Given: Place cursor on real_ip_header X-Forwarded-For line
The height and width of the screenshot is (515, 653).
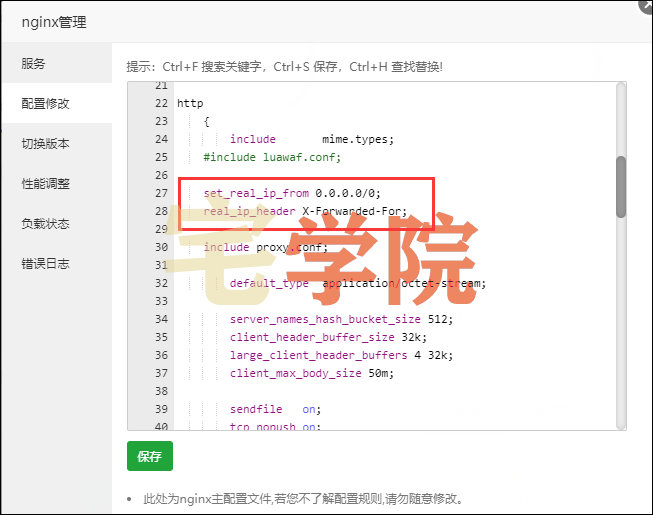Looking at the screenshot, I should pyautogui.click(x=305, y=211).
